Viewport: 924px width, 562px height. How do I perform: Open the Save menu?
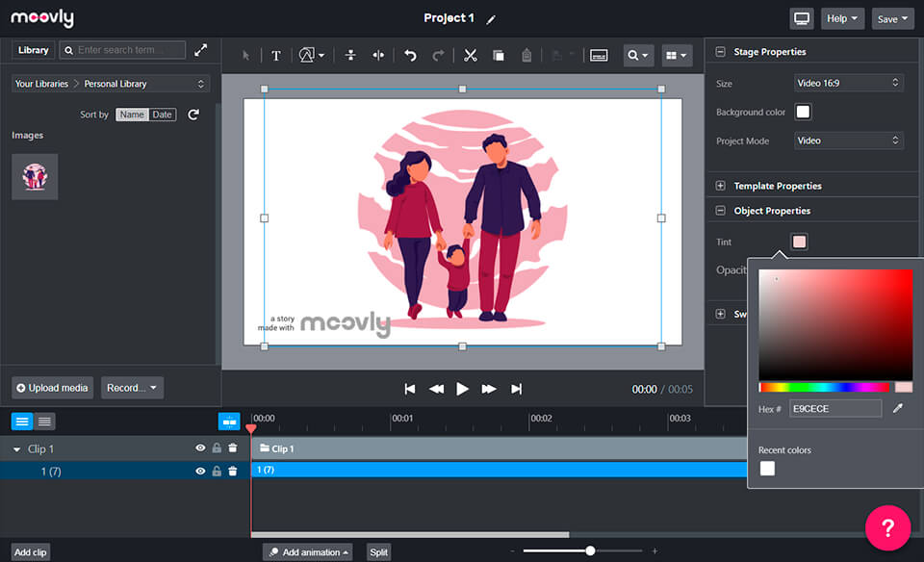point(892,19)
